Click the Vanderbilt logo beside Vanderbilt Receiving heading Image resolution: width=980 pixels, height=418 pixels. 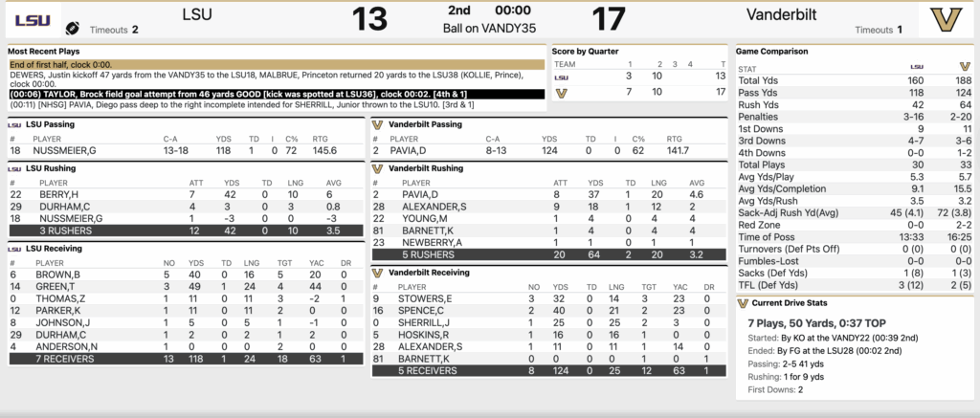[x=377, y=273]
